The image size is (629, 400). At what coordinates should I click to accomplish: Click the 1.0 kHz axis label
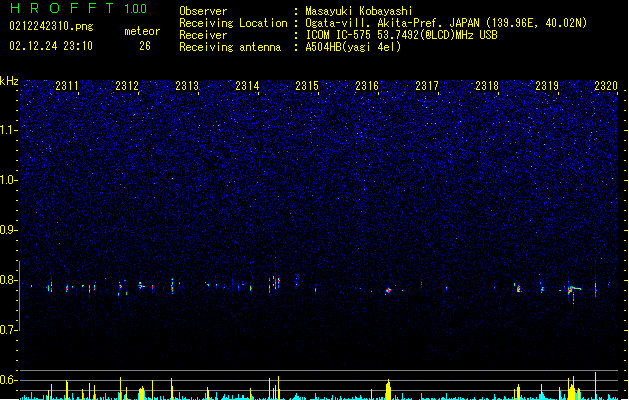9,180
